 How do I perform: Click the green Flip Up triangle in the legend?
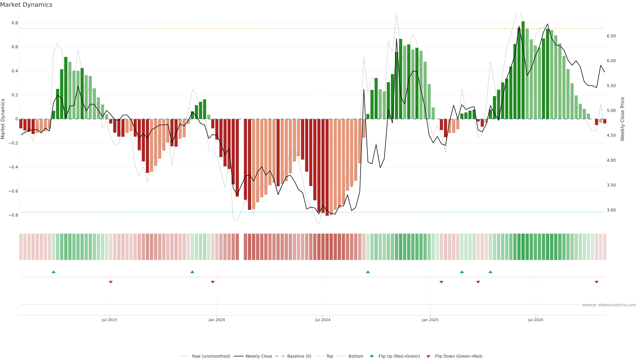372,356
